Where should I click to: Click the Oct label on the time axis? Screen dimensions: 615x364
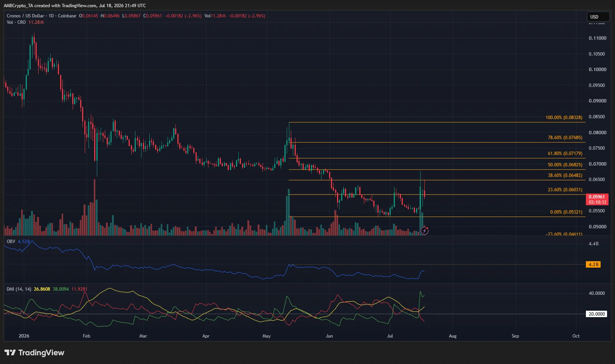(x=576, y=336)
